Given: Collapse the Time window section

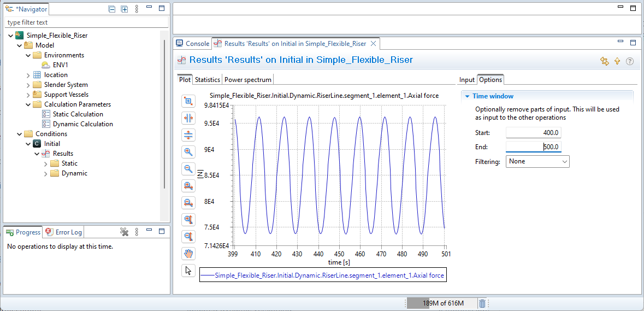Looking at the screenshot, I should (468, 96).
